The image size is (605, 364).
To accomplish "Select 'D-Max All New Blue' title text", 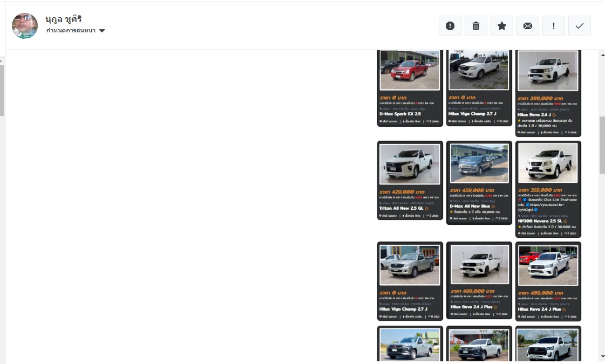I will click(x=470, y=207).
